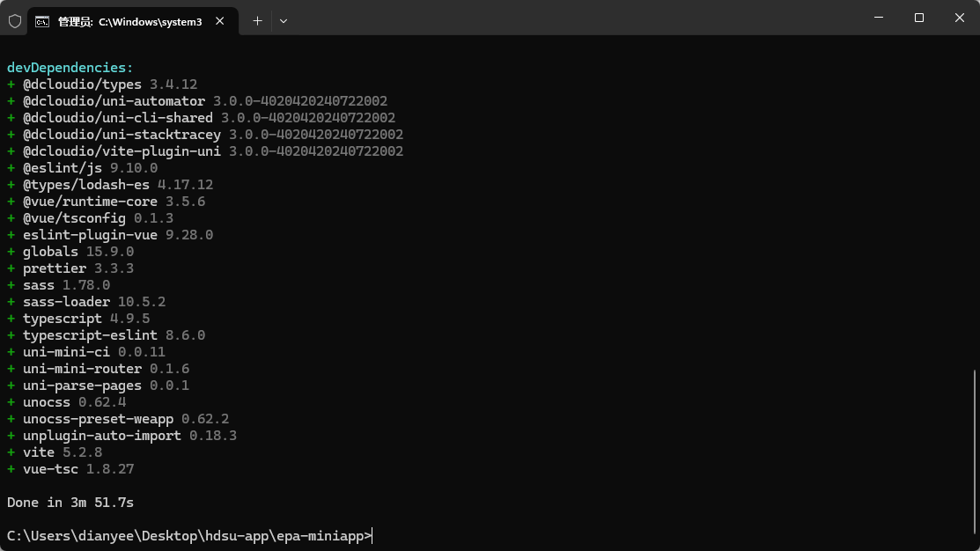The image size is (980, 551).
Task: Click the devDependencies: header line
Action: (x=70, y=67)
